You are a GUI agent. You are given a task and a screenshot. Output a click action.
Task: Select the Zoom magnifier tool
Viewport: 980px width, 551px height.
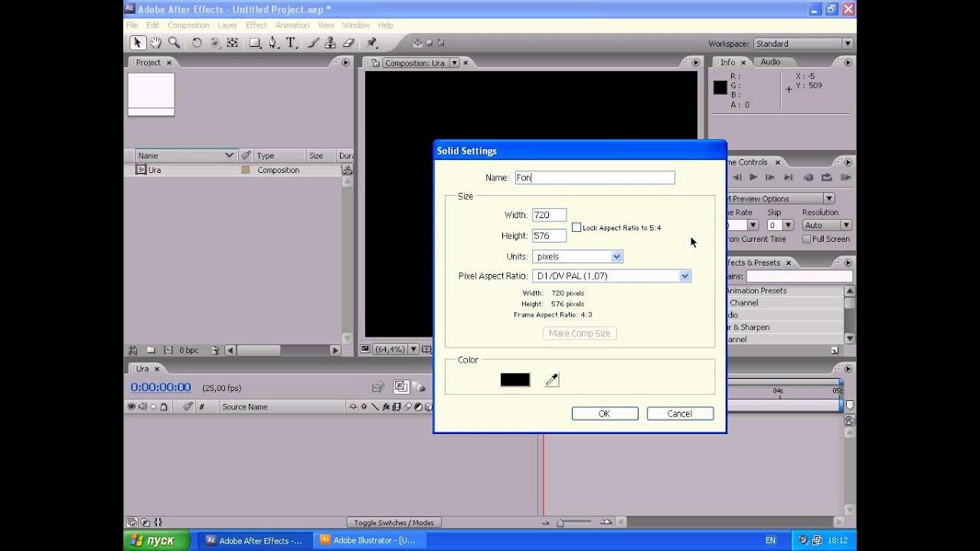(x=175, y=43)
